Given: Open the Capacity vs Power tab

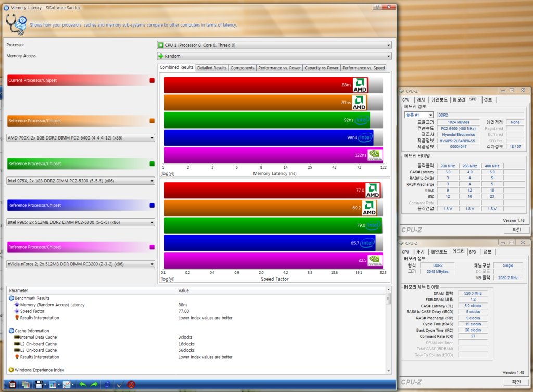Looking at the screenshot, I should pyautogui.click(x=322, y=68).
